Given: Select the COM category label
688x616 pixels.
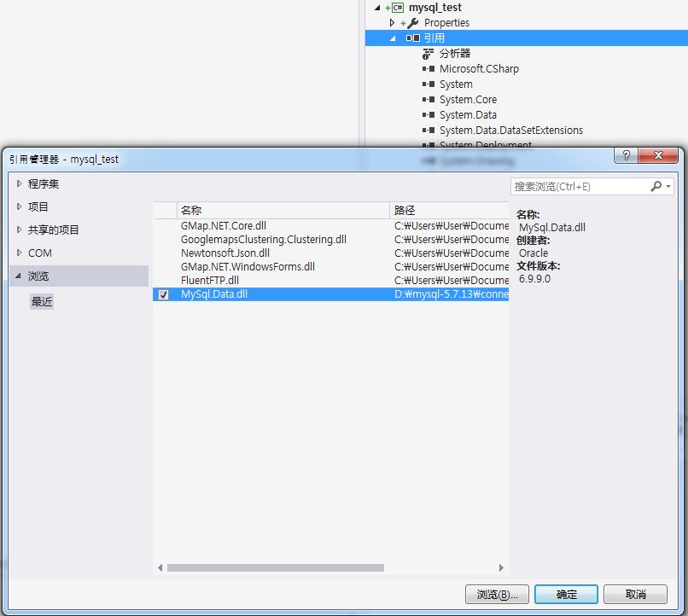Looking at the screenshot, I should coord(40,253).
